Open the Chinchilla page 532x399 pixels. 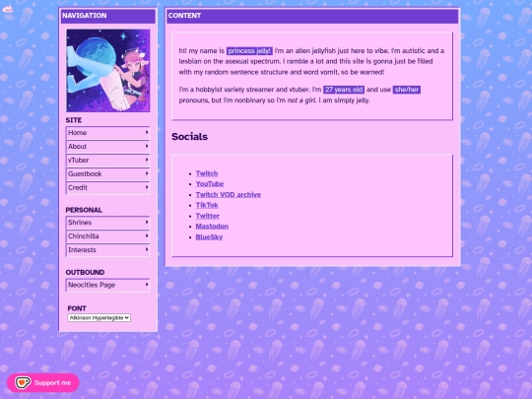(107, 236)
